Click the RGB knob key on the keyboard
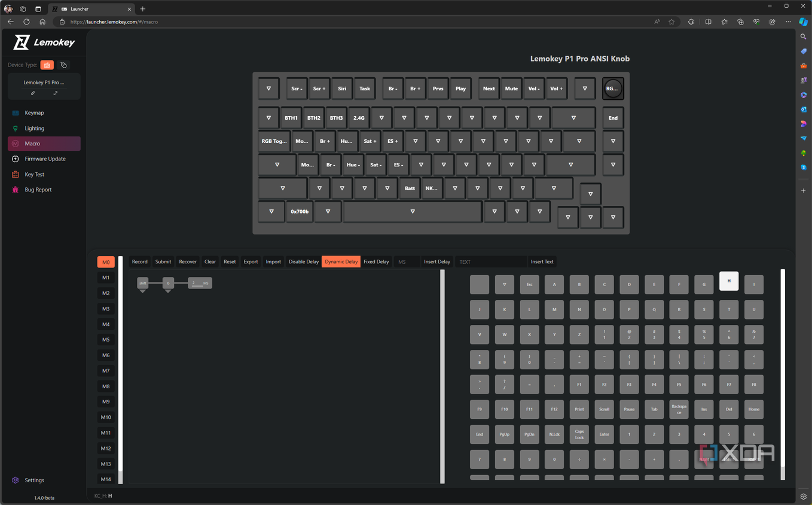 [x=613, y=89]
